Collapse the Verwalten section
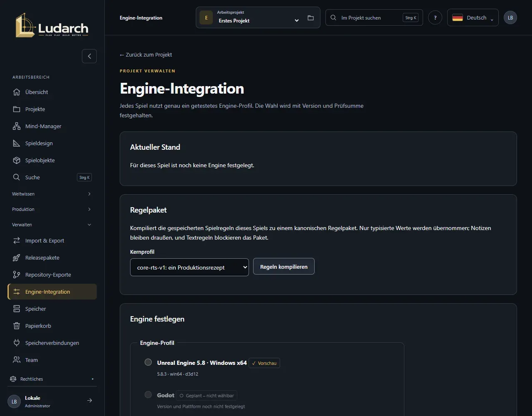 click(52, 225)
